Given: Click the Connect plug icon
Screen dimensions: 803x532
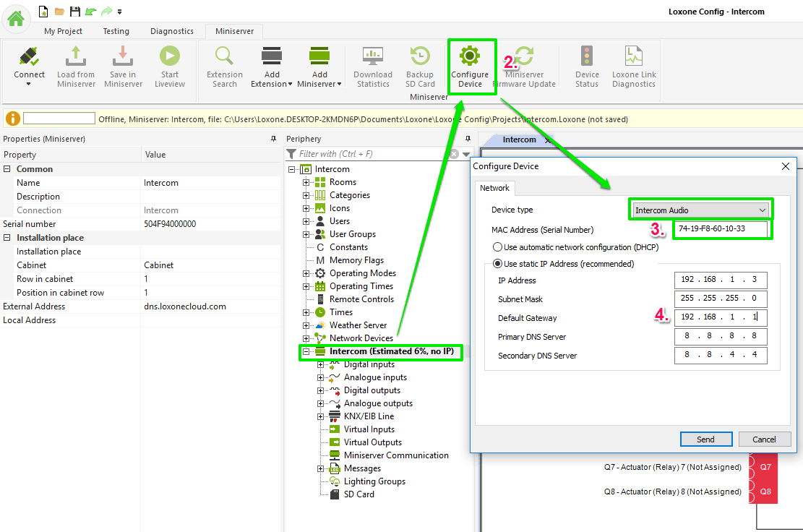Looking at the screenshot, I should pyautogui.click(x=29, y=56).
